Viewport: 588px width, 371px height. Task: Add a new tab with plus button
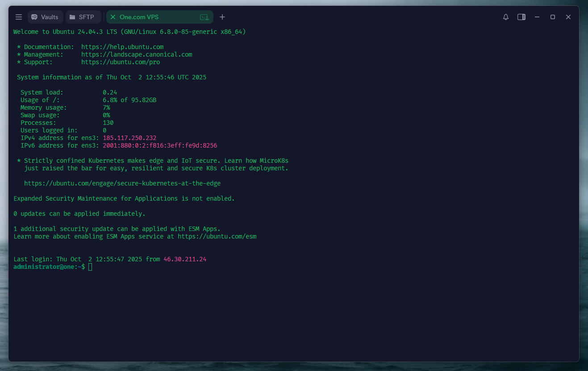(222, 17)
